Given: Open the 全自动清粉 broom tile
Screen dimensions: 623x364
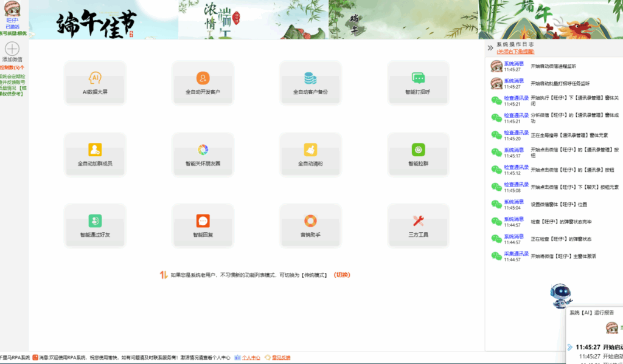Looking at the screenshot, I should [310, 154].
